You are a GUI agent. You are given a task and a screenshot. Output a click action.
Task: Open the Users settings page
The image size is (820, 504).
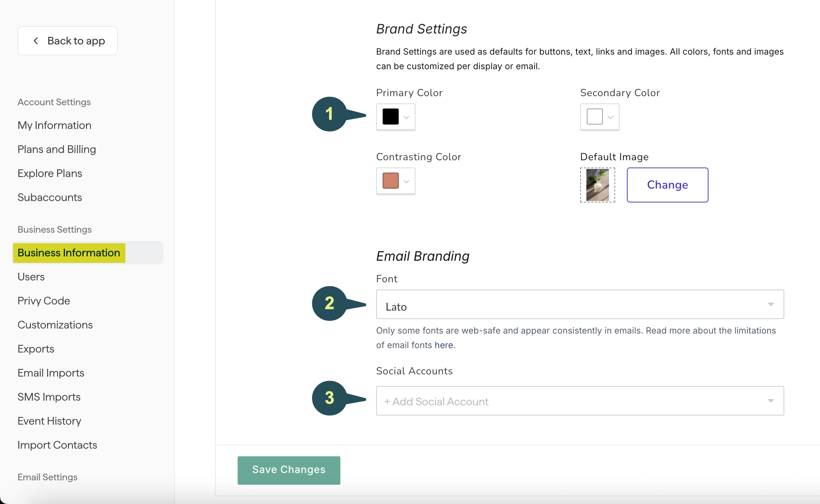pos(31,276)
